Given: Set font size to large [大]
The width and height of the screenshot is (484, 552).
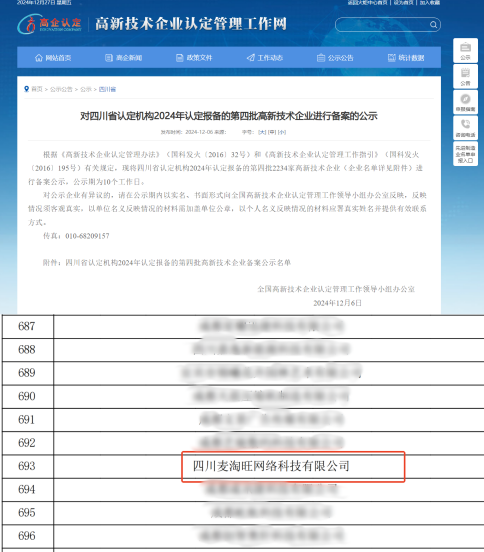Looking at the screenshot, I should (262, 132).
